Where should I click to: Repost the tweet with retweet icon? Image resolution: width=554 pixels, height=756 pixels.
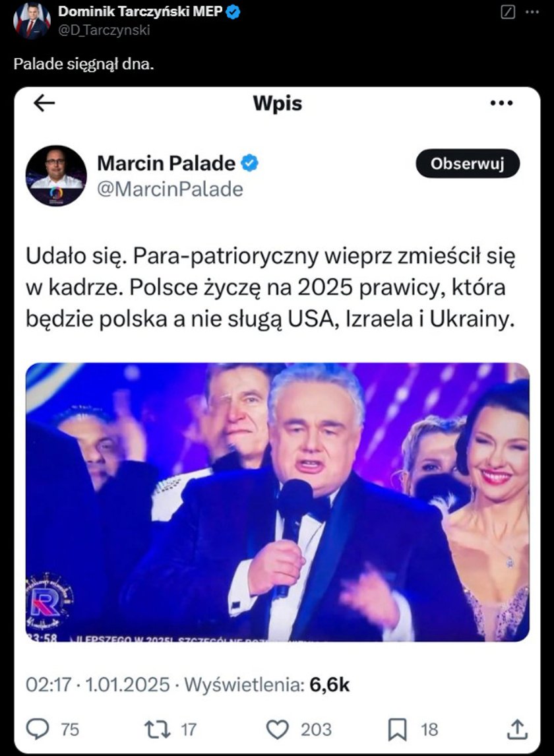(x=158, y=730)
